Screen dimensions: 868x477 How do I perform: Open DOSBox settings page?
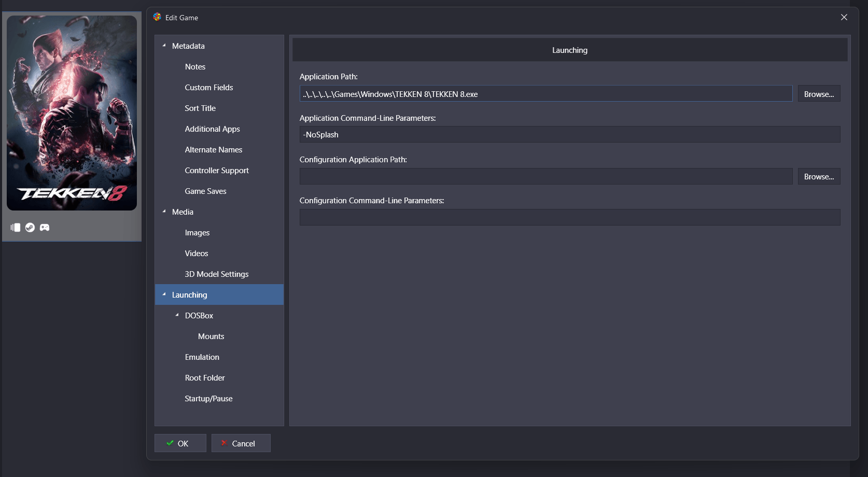click(199, 316)
